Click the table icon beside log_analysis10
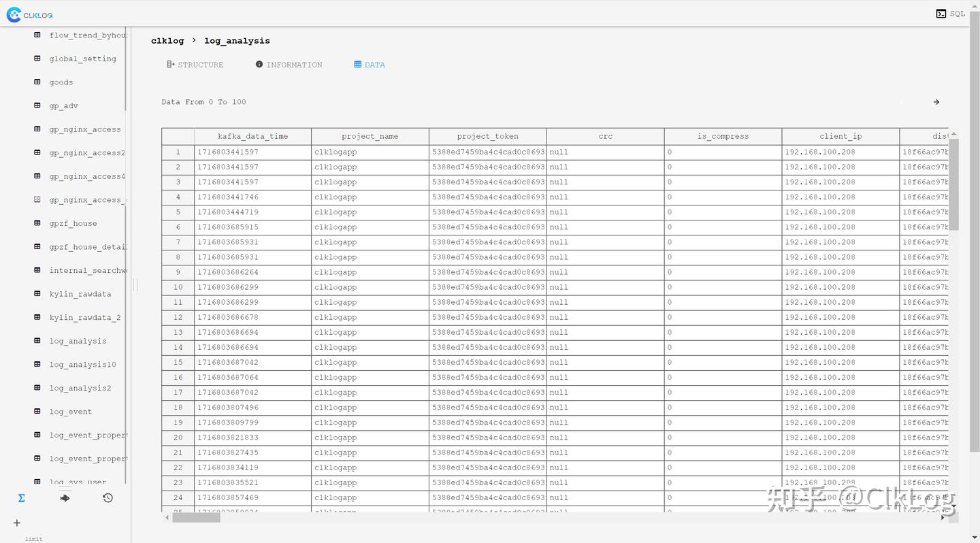Image resolution: width=980 pixels, height=543 pixels. click(37, 364)
